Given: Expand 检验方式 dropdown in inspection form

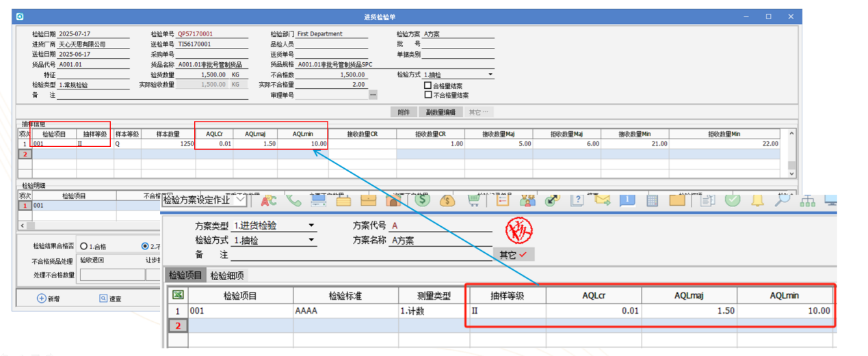Looking at the screenshot, I should coord(490,74).
